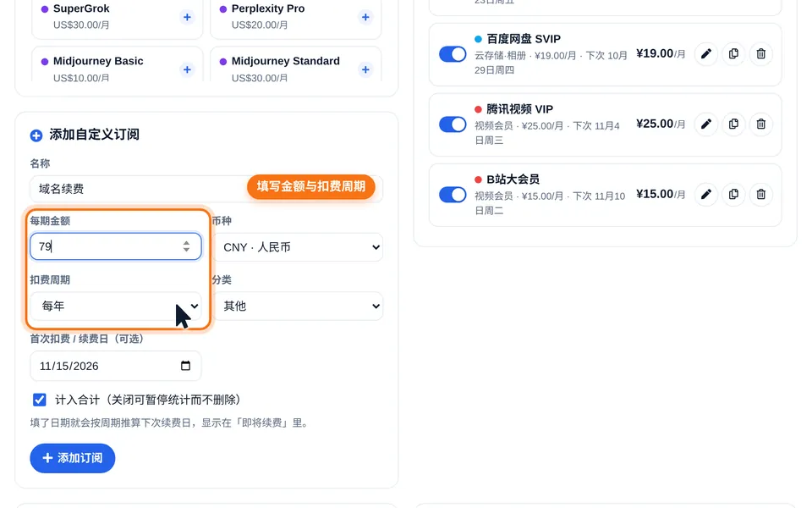The height and width of the screenshot is (508, 812).
Task: Select the Midjourney Basic preset name
Action: pos(98,61)
